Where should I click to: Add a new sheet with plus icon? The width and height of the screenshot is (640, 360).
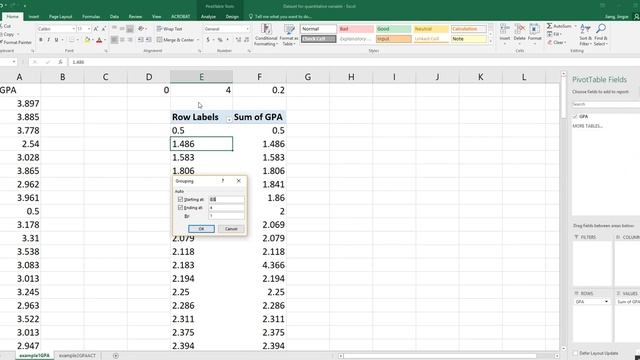[x=116, y=356]
